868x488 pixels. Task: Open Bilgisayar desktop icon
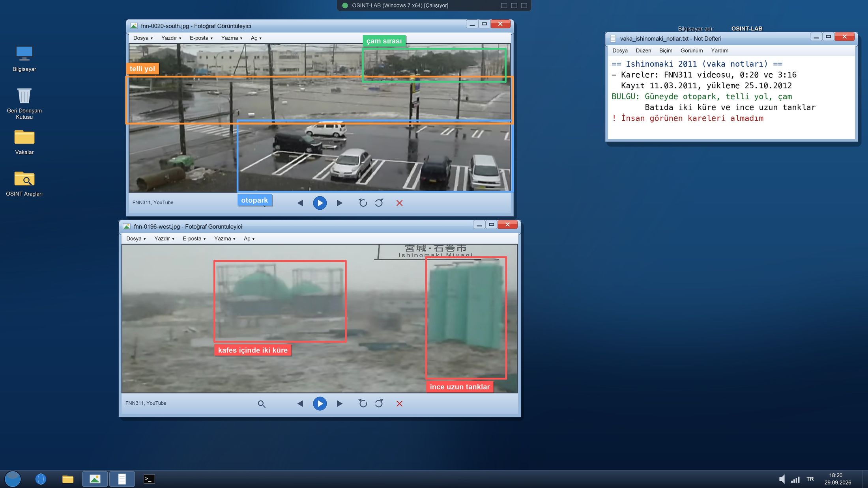click(24, 58)
